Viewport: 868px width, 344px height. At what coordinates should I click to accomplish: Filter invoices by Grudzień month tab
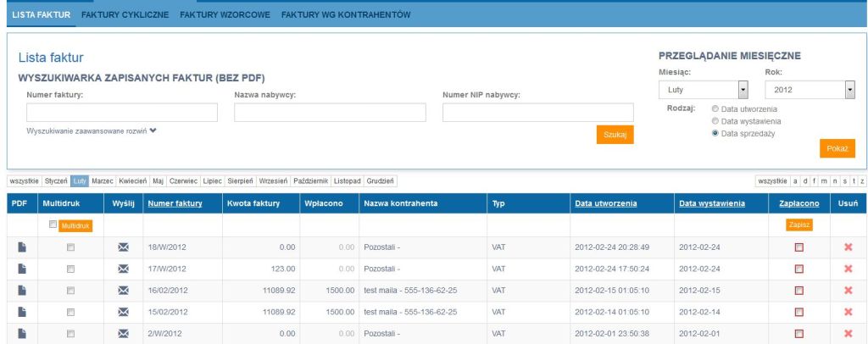pyautogui.click(x=380, y=180)
